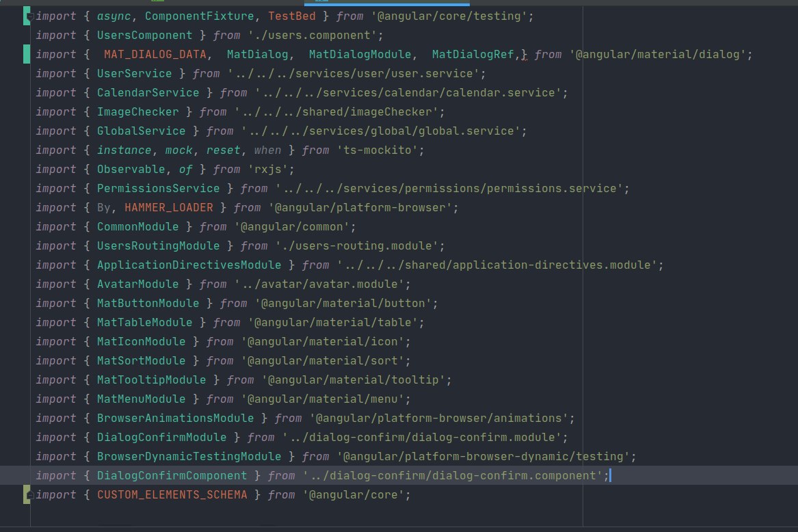Click the 'MatTableModule' identifier

(x=144, y=322)
